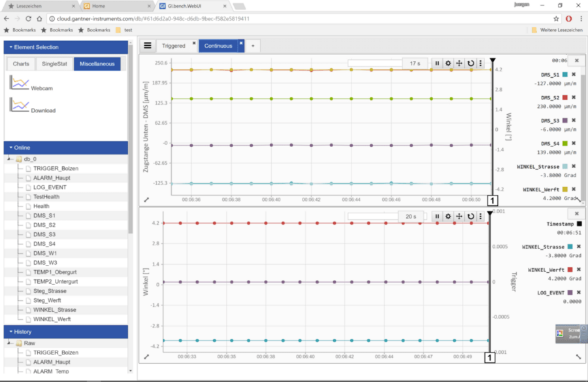The height and width of the screenshot is (382, 588).
Task: Close the lower chart legend panel
Action: [577, 213]
